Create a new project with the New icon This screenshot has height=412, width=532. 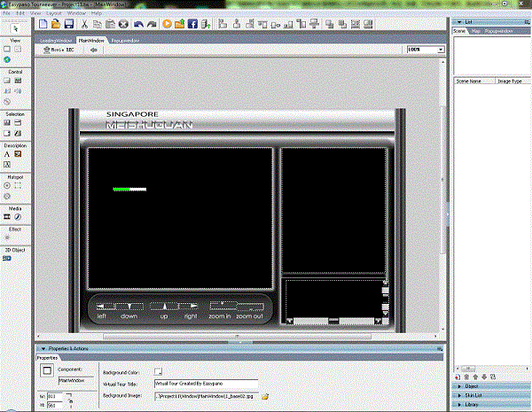point(43,24)
